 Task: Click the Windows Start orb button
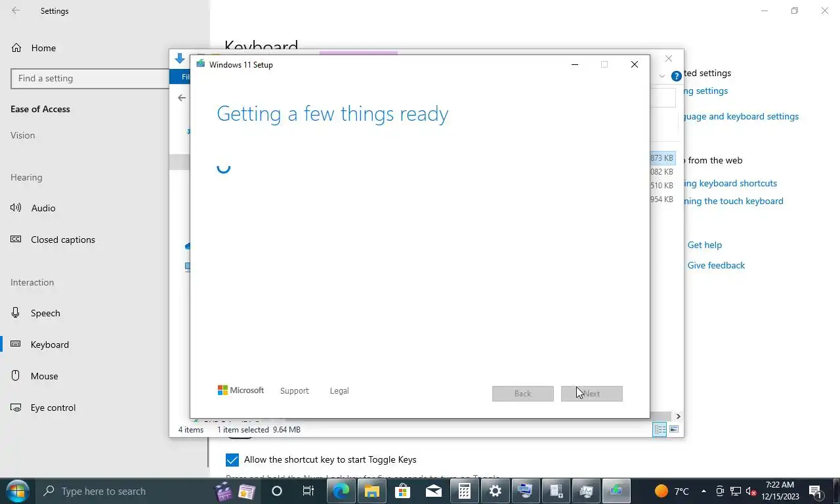17,491
